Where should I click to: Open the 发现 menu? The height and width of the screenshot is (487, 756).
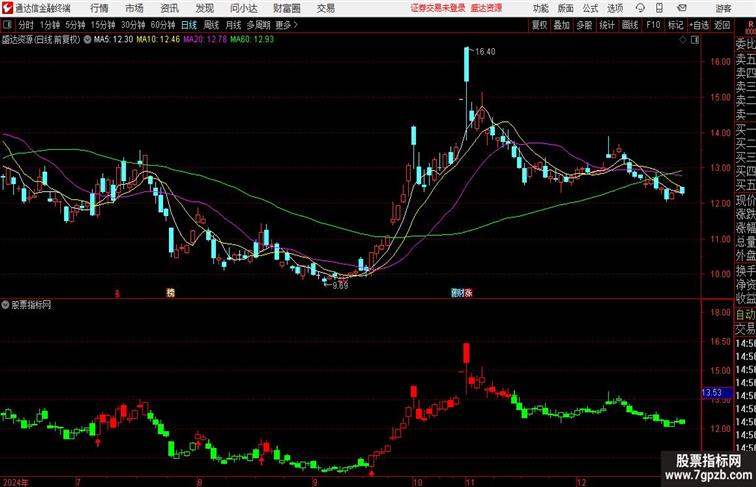tap(205, 8)
